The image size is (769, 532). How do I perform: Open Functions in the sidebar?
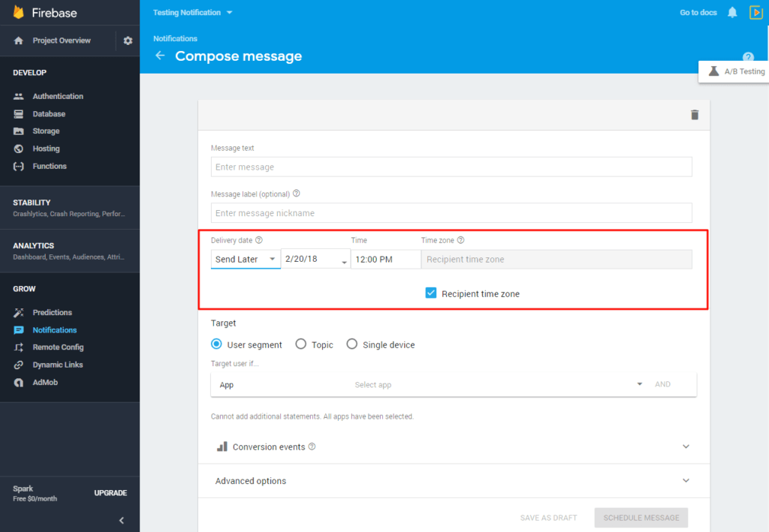[50, 167]
